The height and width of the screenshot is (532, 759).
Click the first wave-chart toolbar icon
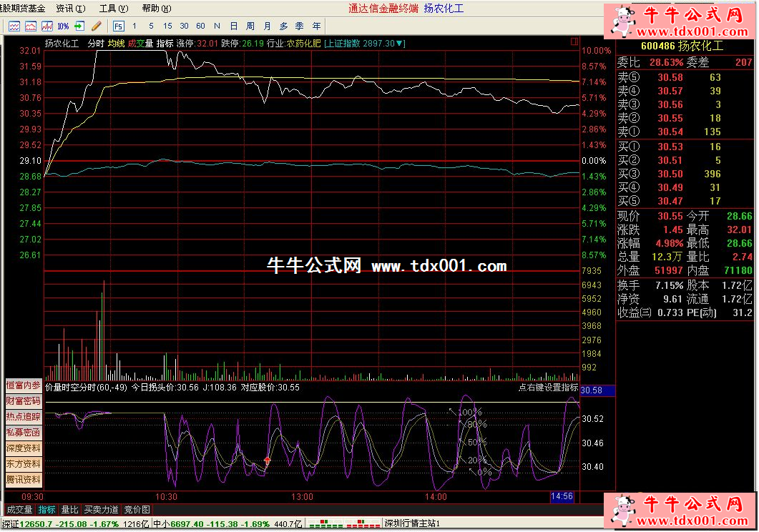click(14, 26)
